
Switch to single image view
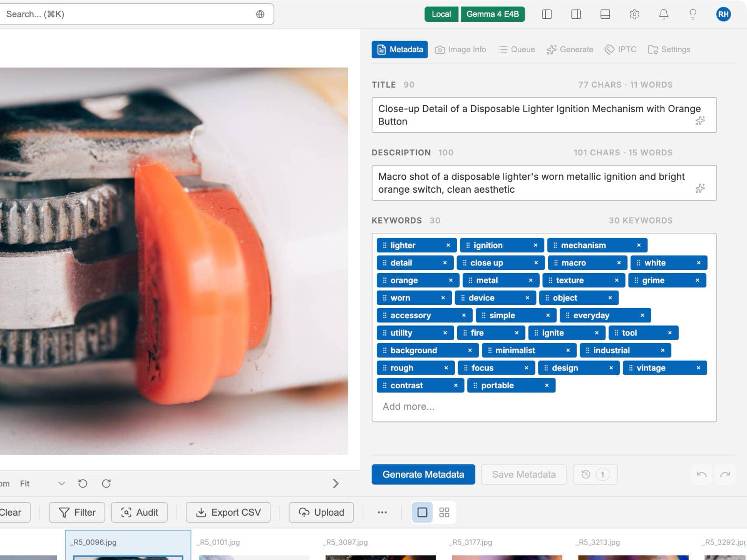[x=423, y=512]
